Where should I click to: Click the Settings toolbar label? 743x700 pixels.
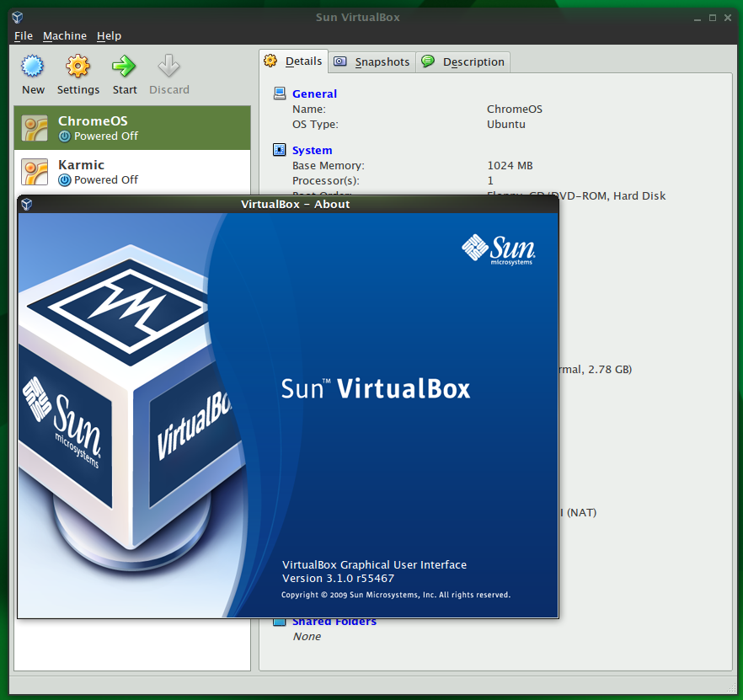tap(78, 89)
